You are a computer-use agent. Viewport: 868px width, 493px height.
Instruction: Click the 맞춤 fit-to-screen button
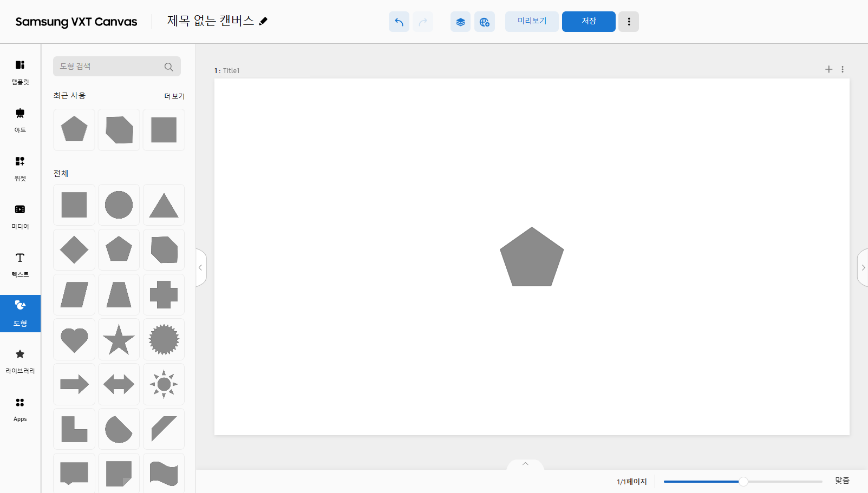pyautogui.click(x=842, y=481)
